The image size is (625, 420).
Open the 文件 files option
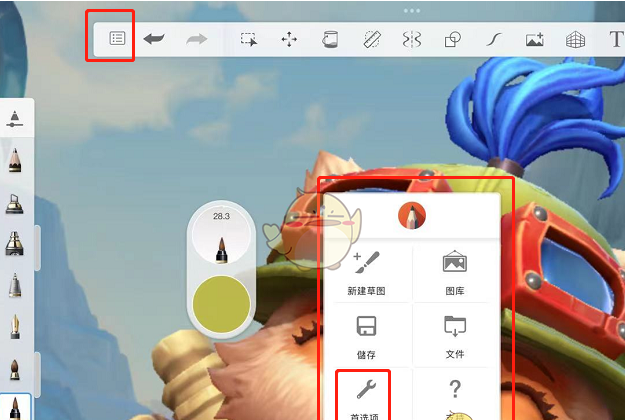click(455, 337)
